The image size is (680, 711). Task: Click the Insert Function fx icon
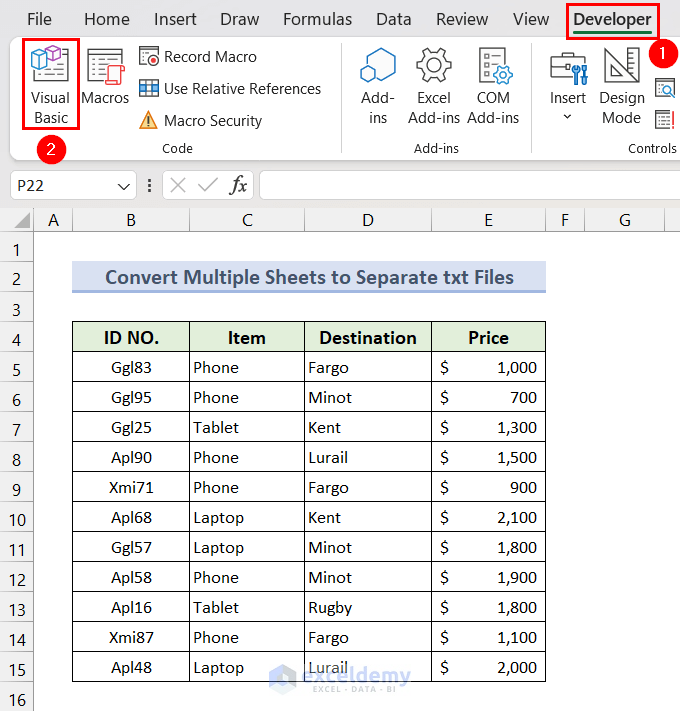(239, 185)
